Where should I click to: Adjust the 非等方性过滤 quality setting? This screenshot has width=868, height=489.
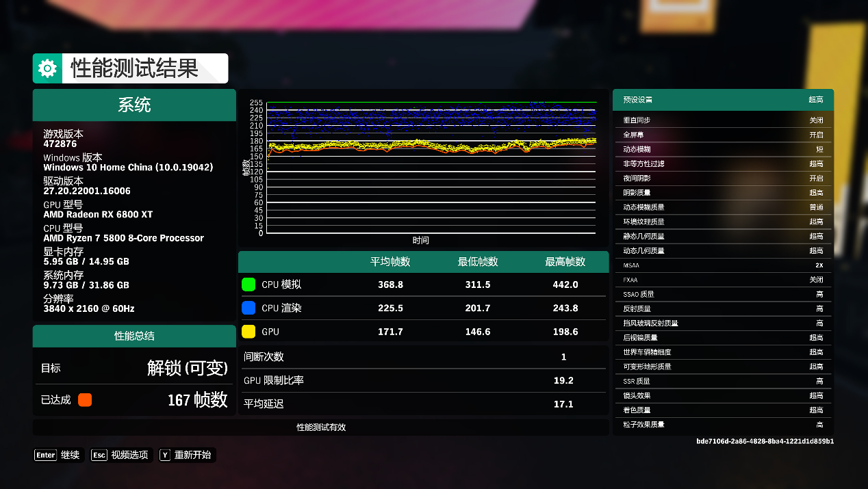[723, 163]
